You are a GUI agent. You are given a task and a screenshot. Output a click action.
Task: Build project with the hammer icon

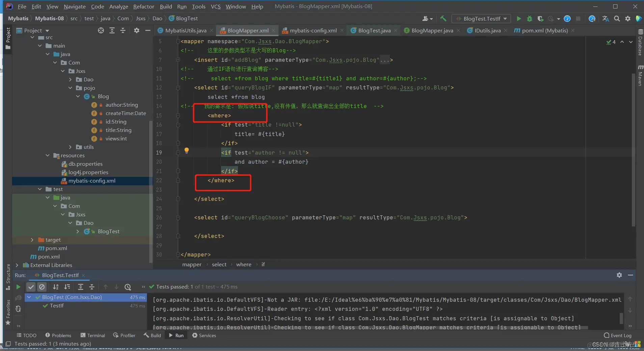pos(443,19)
